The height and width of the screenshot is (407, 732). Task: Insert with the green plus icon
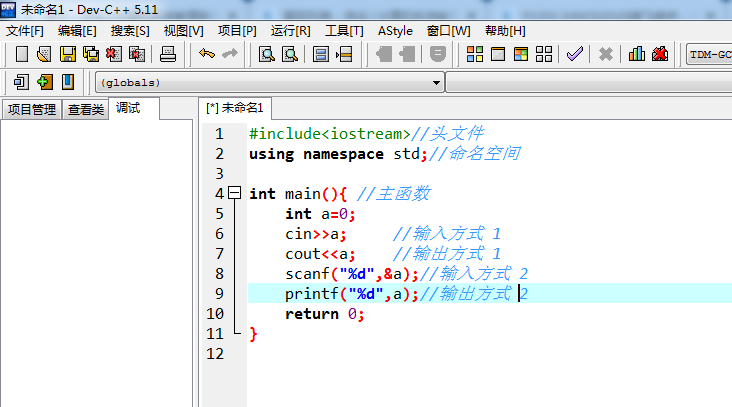[x=44, y=82]
